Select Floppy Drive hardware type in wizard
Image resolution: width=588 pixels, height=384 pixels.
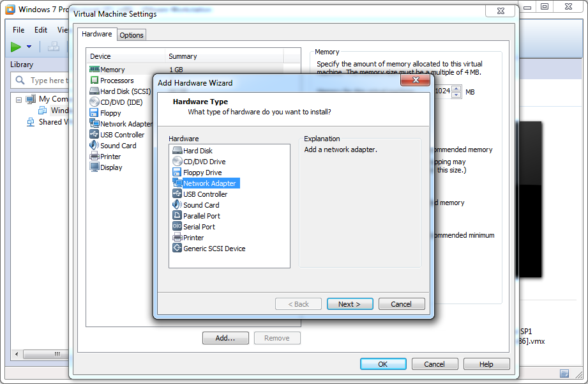[x=202, y=173]
